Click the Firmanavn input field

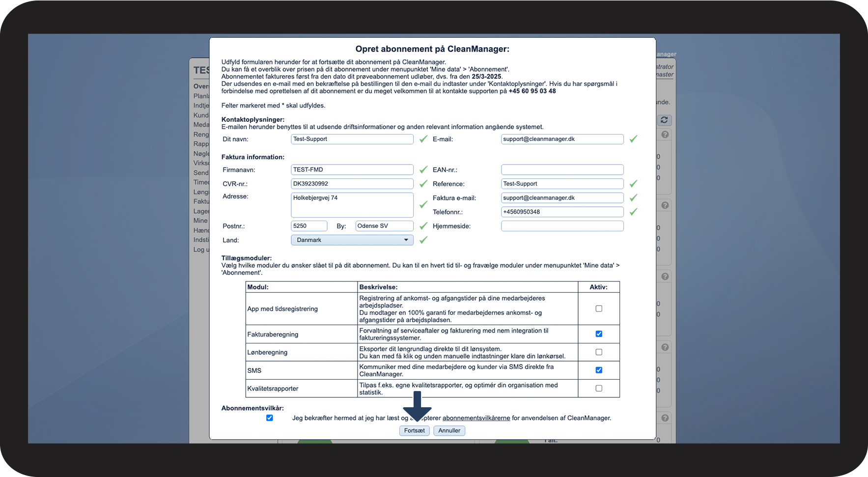pyautogui.click(x=352, y=169)
